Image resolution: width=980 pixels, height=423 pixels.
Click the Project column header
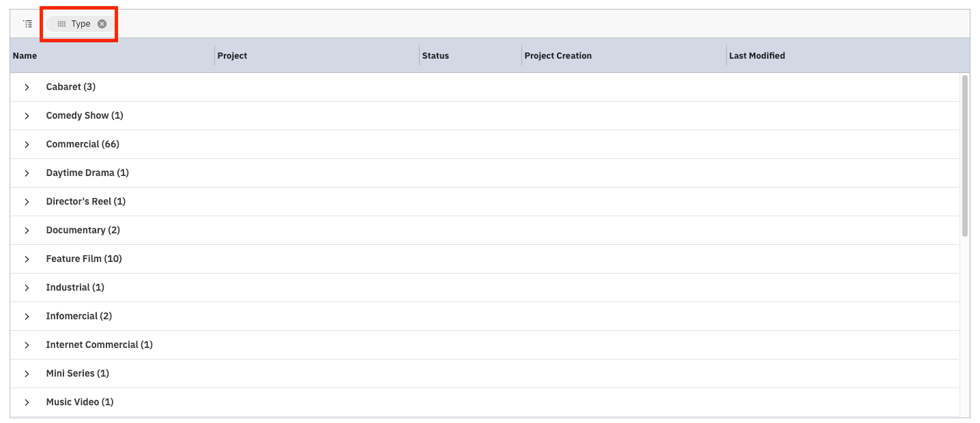tap(232, 55)
